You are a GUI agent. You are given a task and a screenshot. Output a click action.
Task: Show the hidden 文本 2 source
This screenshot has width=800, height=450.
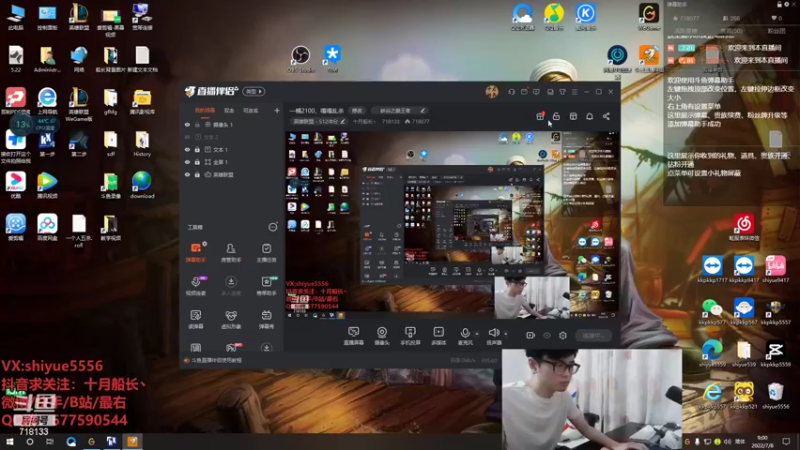tap(187, 137)
